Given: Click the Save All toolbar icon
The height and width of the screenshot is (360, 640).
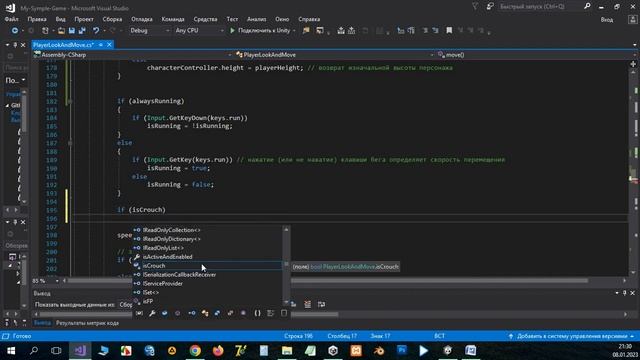Looking at the screenshot, I should click(82, 31).
